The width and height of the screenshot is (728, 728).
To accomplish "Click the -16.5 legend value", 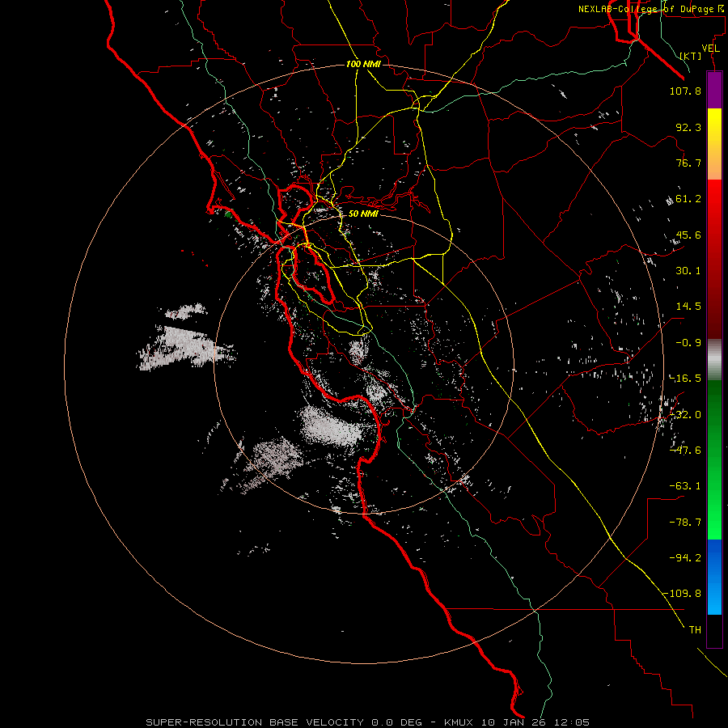I will coord(685,379).
